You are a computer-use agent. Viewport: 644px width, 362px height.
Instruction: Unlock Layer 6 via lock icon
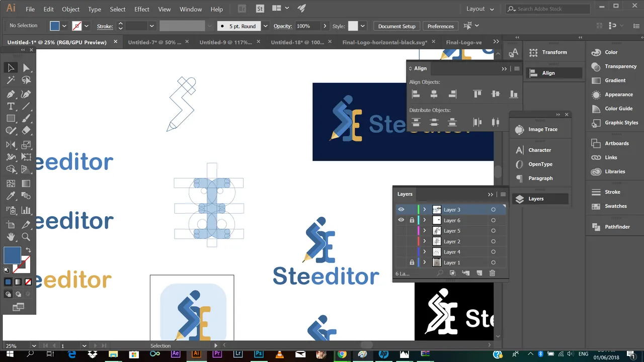tap(412, 220)
